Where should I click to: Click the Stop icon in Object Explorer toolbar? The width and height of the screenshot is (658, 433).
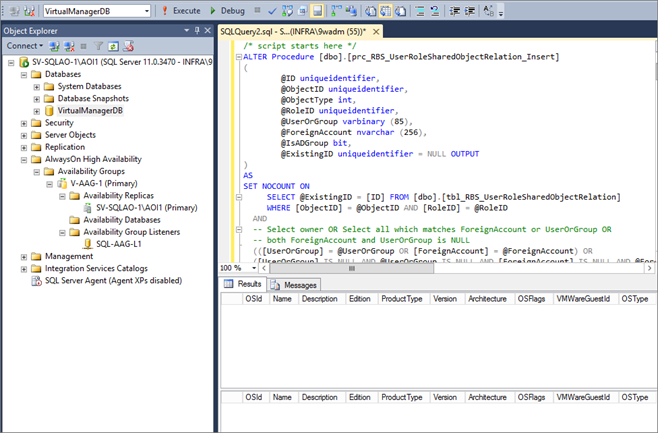[84, 46]
